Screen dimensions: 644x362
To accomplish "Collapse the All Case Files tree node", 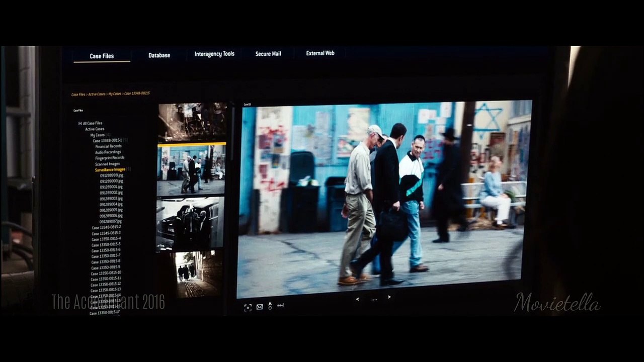I will click(x=79, y=123).
